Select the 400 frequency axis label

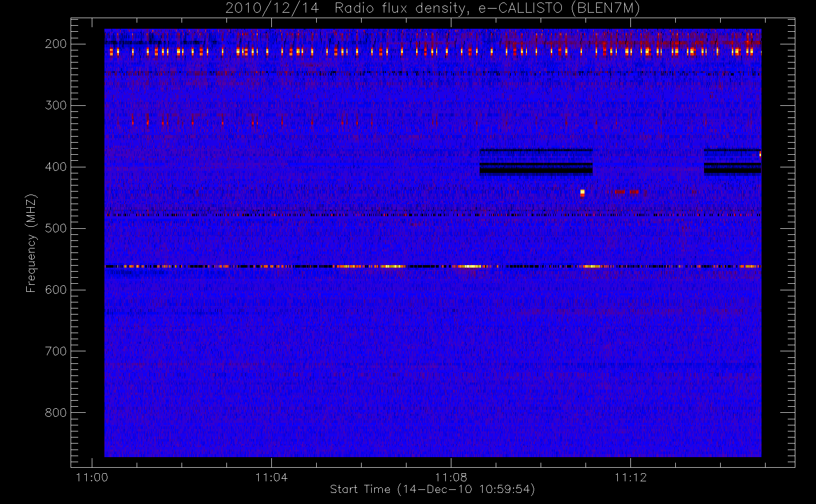tap(55, 167)
